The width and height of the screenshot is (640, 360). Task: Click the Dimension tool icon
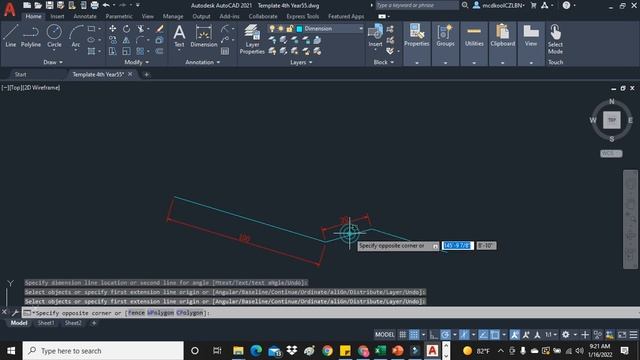point(203,36)
